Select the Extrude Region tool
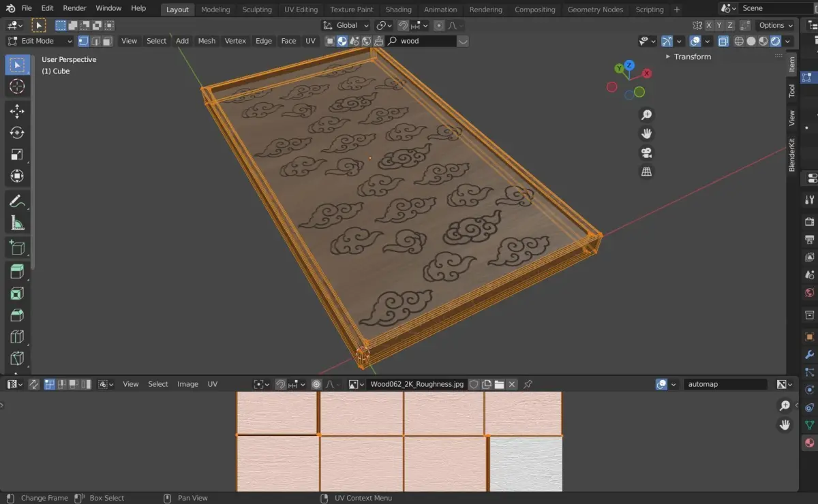The width and height of the screenshot is (818, 504). coord(18,272)
